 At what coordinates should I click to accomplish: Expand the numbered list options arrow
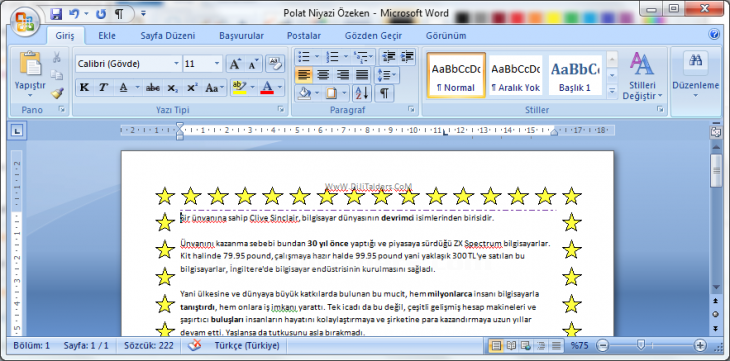point(345,57)
